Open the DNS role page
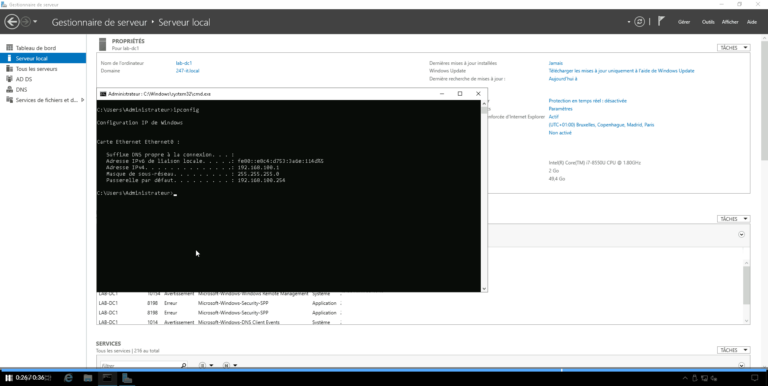 coord(21,90)
